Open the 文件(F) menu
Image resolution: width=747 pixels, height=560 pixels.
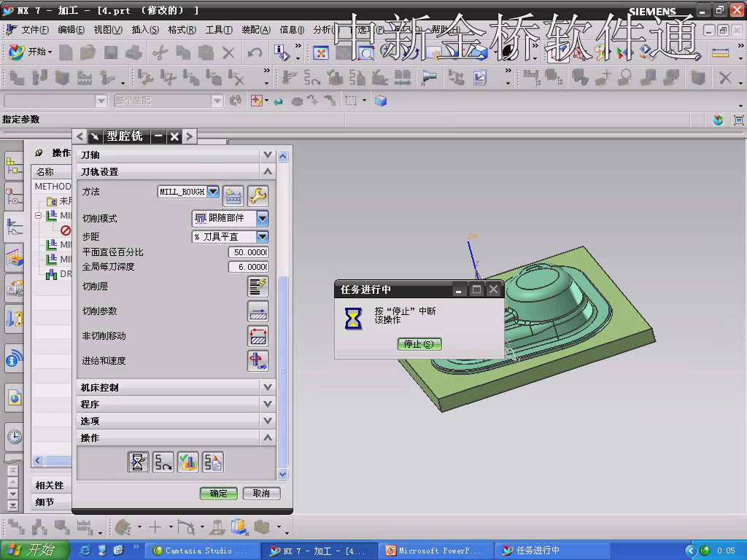click(x=35, y=30)
